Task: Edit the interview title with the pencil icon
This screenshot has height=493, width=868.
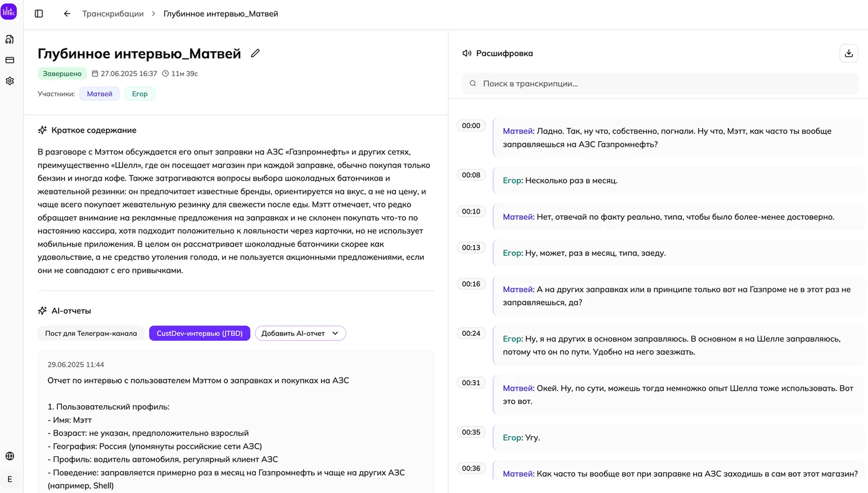Action: coord(255,53)
